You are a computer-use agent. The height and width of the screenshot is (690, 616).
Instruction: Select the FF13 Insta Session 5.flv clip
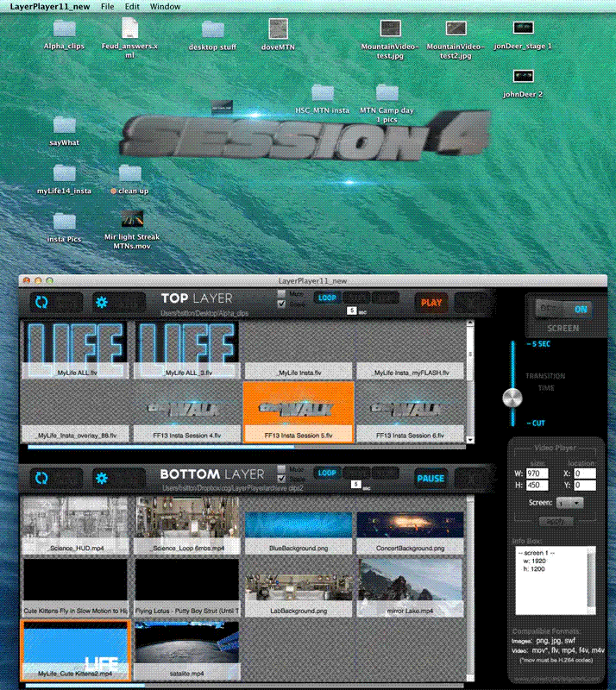(299, 412)
